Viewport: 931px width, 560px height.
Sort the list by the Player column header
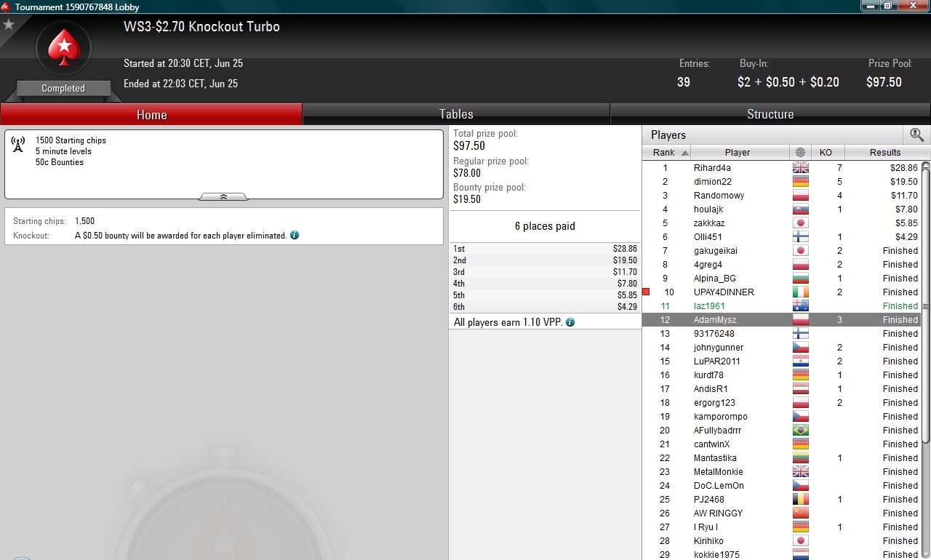[x=740, y=153]
